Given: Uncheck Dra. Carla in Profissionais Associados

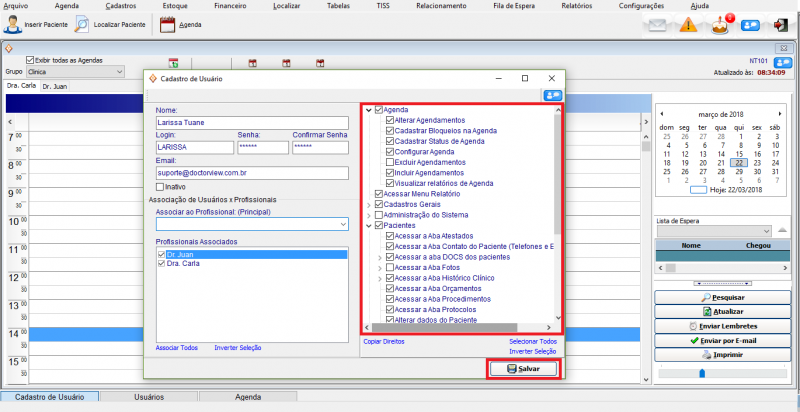Looking at the screenshot, I should 162,264.
